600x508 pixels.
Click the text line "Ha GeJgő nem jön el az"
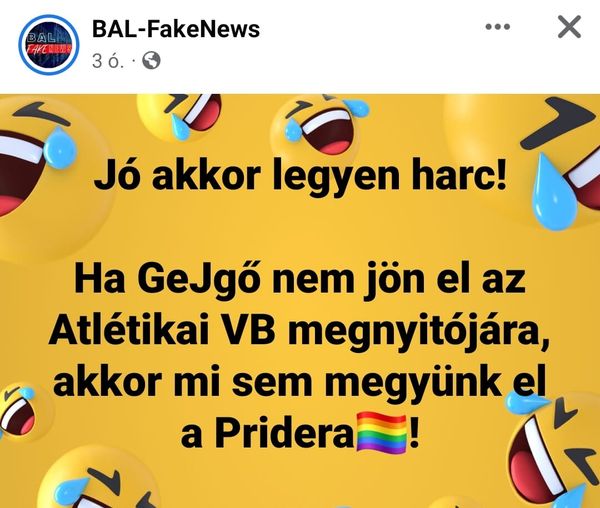(300, 278)
